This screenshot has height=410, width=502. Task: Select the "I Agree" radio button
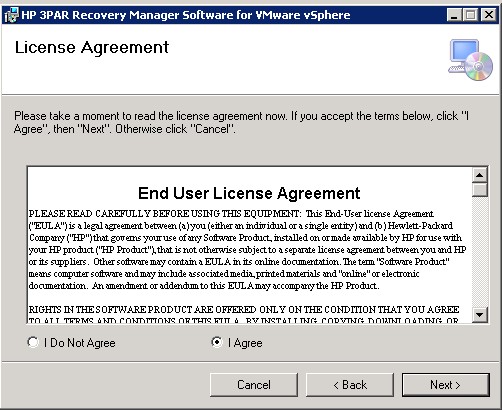click(217, 342)
